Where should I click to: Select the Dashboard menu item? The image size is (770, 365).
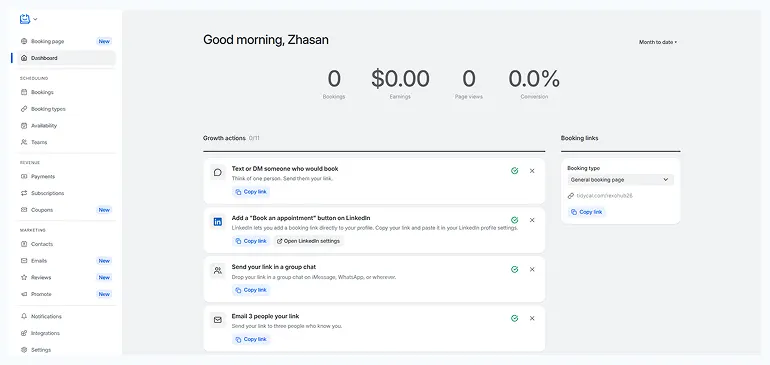66,58
